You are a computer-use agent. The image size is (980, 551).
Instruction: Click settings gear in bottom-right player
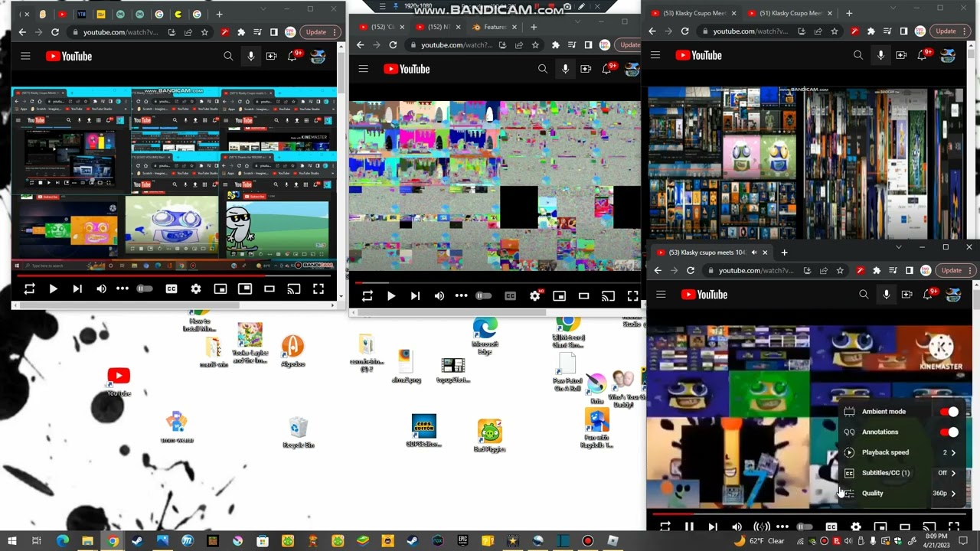[x=856, y=527]
